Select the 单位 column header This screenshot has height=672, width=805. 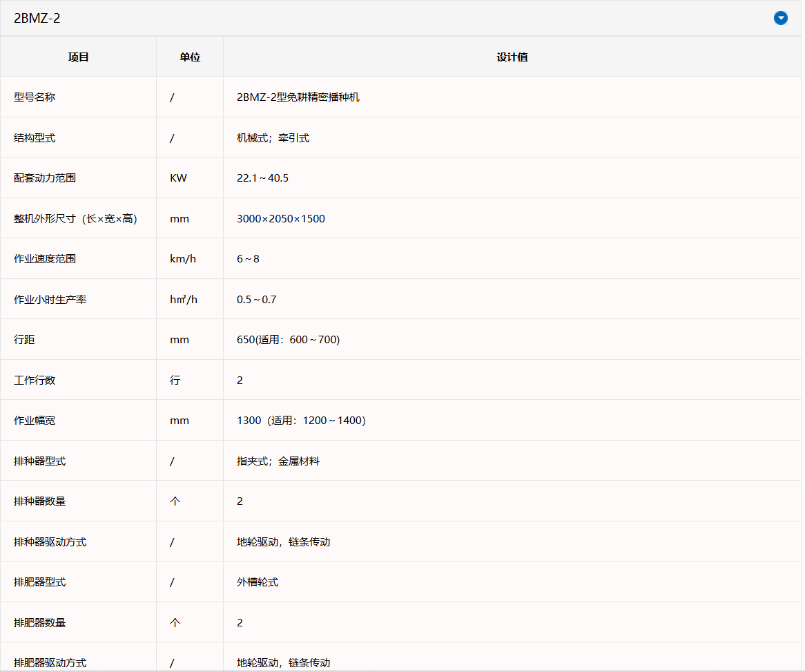(x=190, y=57)
